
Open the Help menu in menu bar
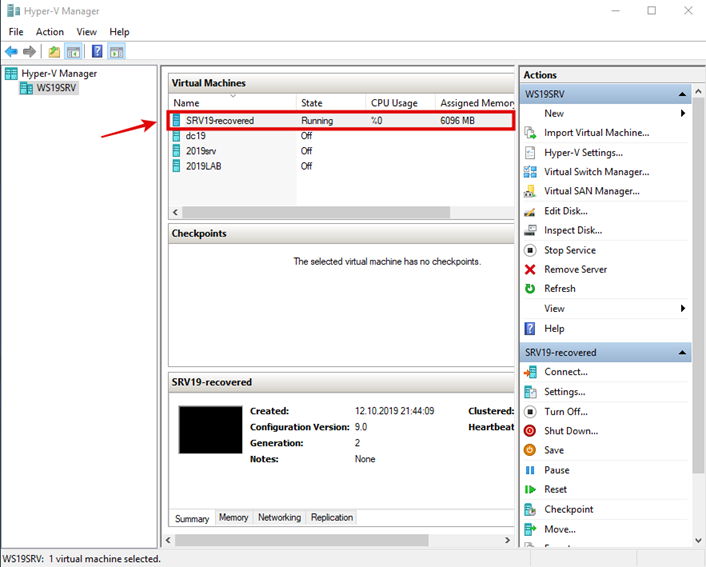(x=119, y=32)
